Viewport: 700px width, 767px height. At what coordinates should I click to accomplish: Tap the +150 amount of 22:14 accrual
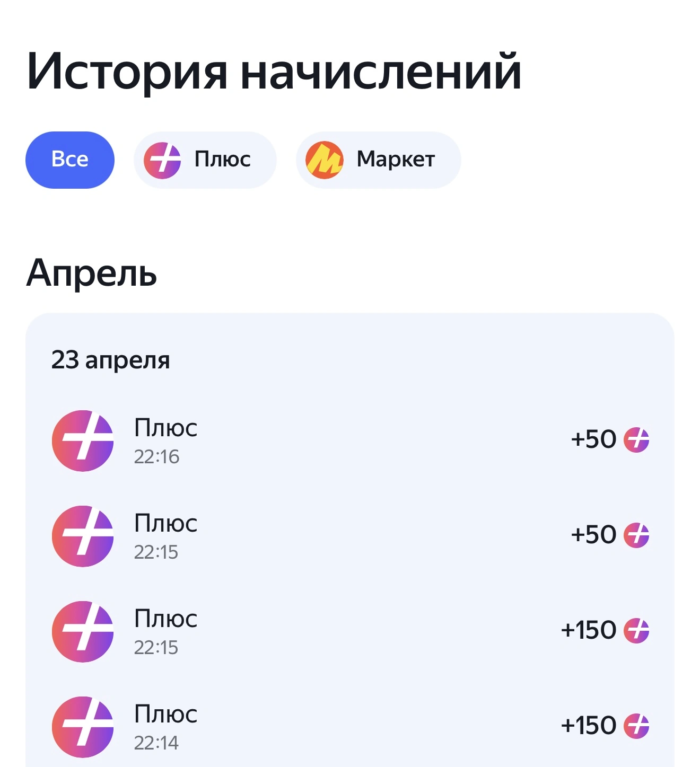point(589,726)
